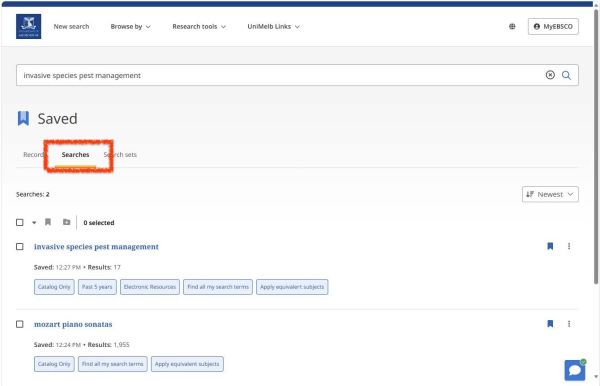The image size is (600, 386).
Task: Click the Electronic Resources filter tag
Action: point(150,287)
